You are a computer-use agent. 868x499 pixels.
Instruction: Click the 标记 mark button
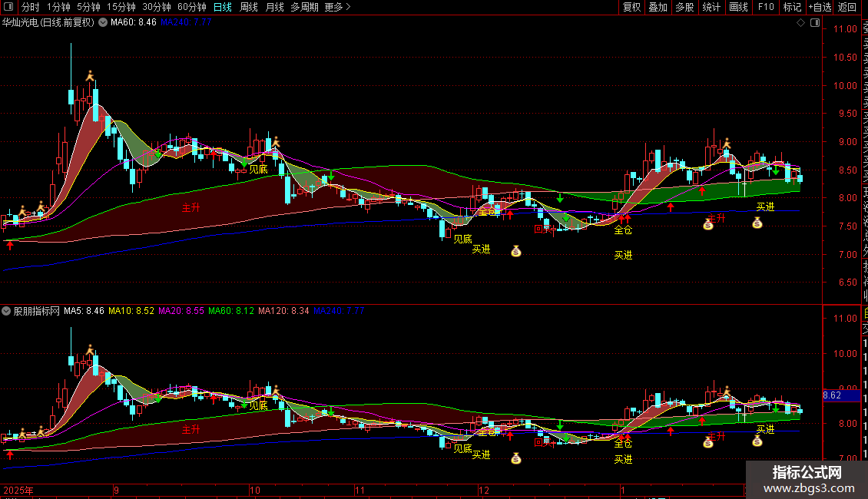point(792,7)
